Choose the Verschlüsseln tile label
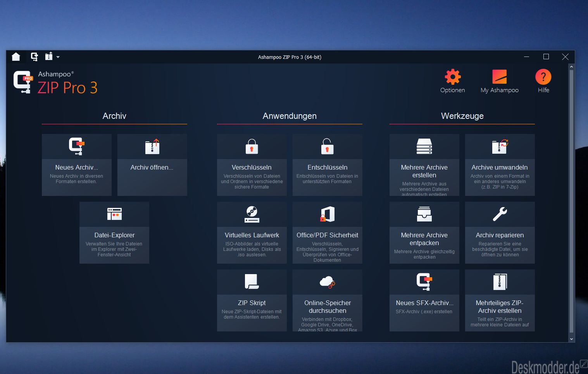The height and width of the screenshot is (374, 588). (x=252, y=167)
